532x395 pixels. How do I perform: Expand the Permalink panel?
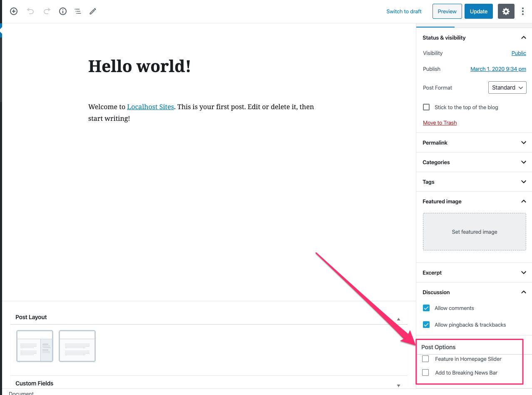(474, 142)
